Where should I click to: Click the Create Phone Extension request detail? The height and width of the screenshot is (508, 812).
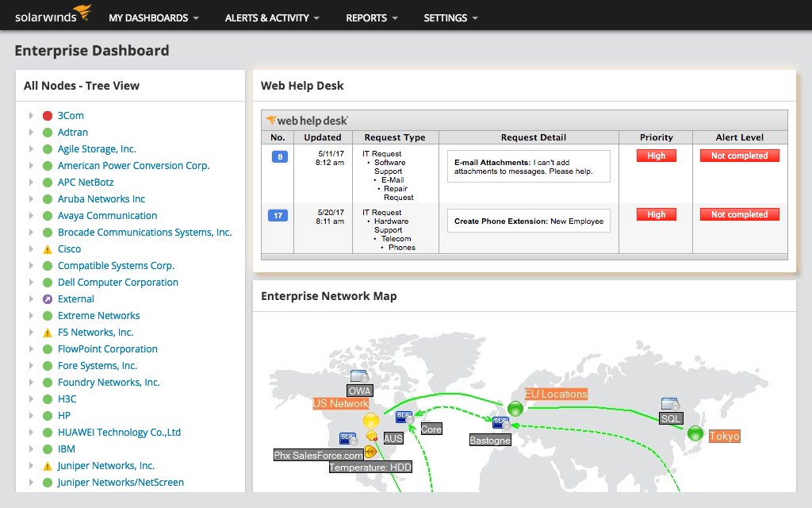click(x=529, y=221)
